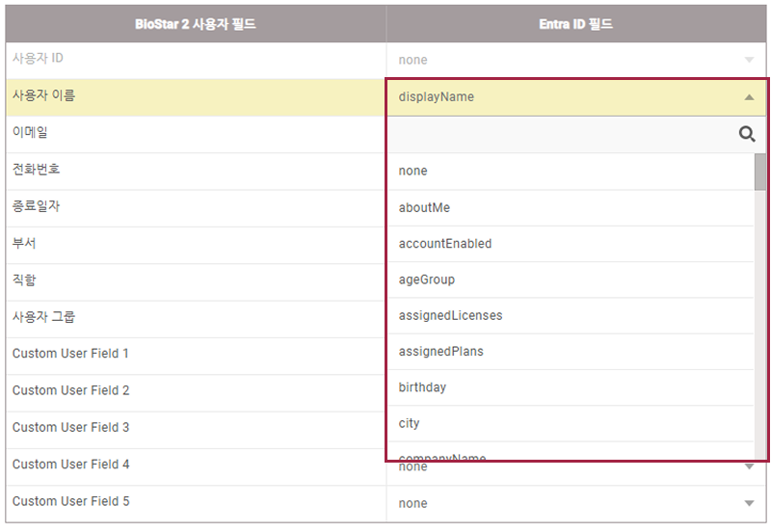This screenshot has height=532, width=771.
Task: Select none option in dropdown list
Action: [x=571, y=172]
